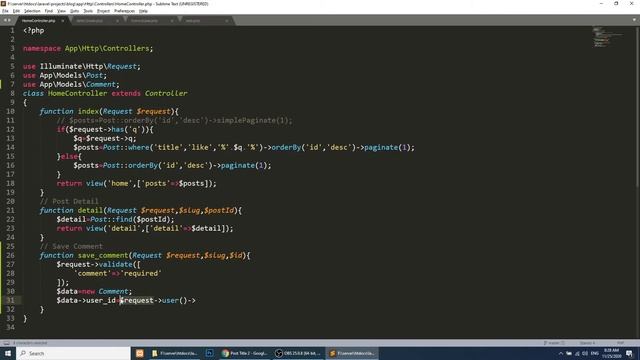Screen dimensions: 640x360
Task: Click the '// Post Detail' comment
Action: coord(69,202)
